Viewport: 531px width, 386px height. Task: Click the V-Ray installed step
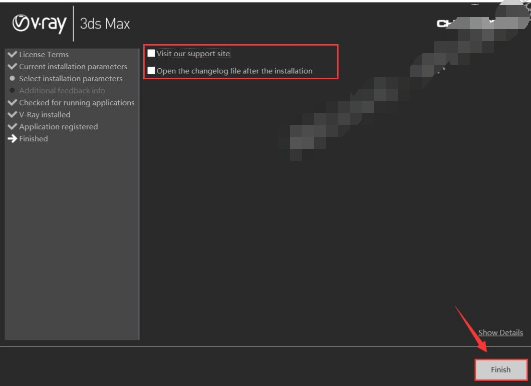click(45, 114)
